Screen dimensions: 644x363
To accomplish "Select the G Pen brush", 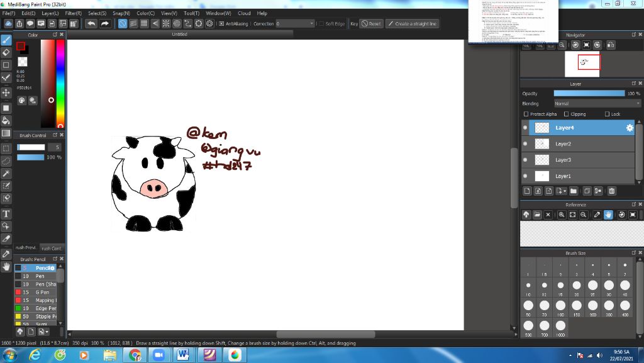I will tap(36, 292).
